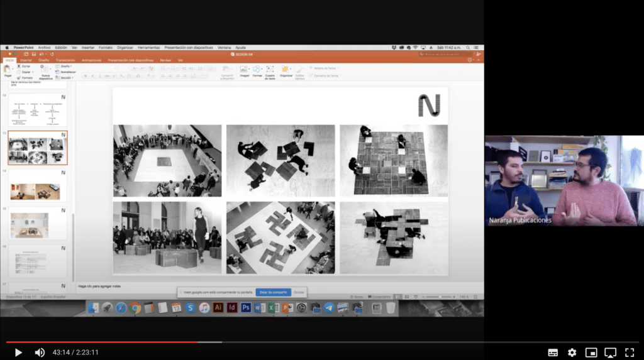Screen dimensions: 644x360
Task: Open Chrome from the Dock
Action: [x=135, y=308]
